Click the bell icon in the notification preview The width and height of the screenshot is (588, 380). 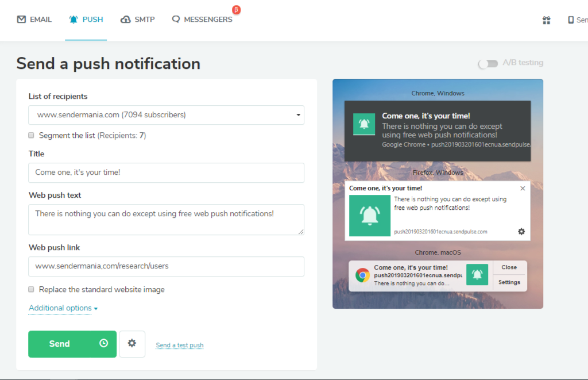364,124
